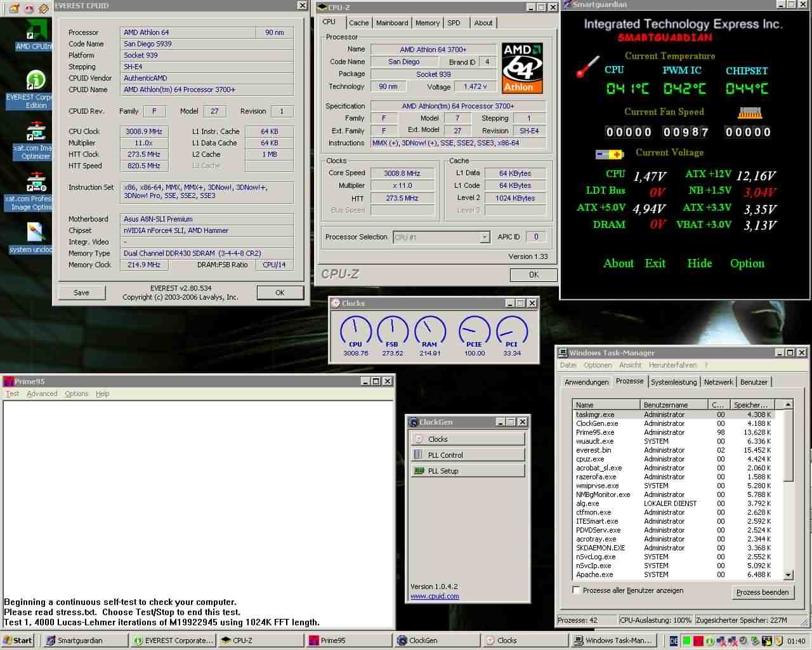Click the AMD Athlon 64 logo in CPU-Z
The height and width of the screenshot is (650, 812).
522,68
